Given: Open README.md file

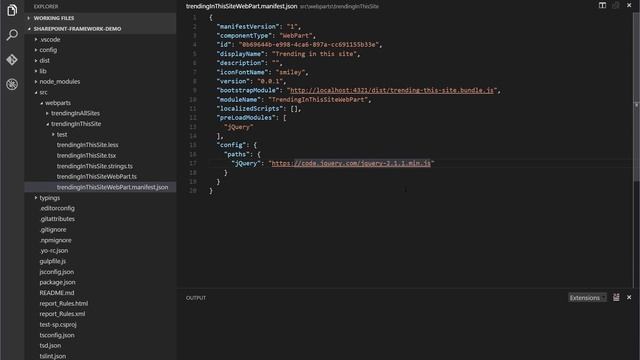Looking at the screenshot, I should tap(57, 293).
